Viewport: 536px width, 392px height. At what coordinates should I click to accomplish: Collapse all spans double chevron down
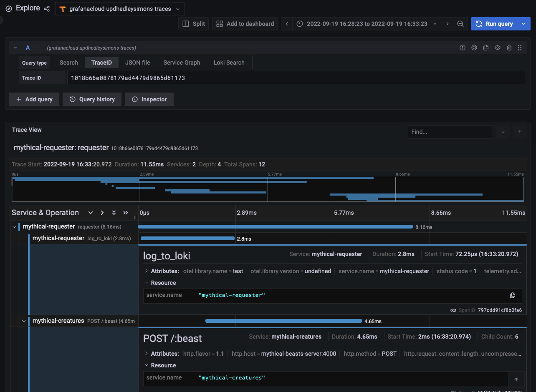coord(114,213)
